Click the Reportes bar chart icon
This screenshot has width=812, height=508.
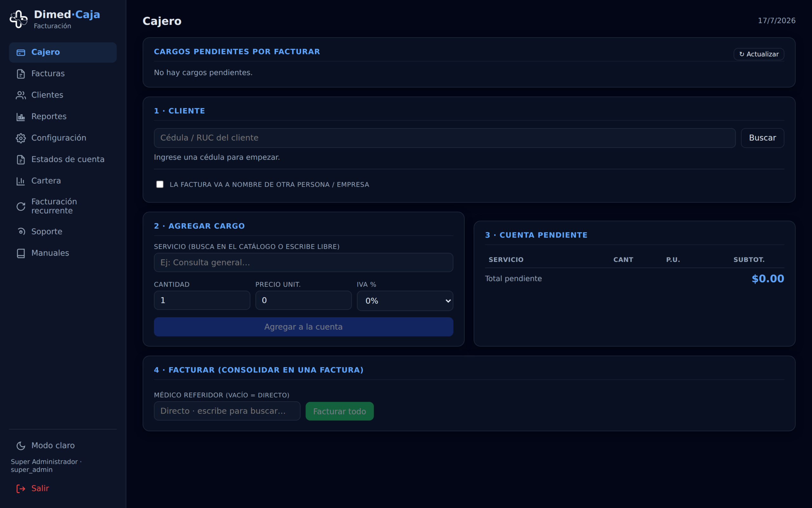click(x=21, y=117)
